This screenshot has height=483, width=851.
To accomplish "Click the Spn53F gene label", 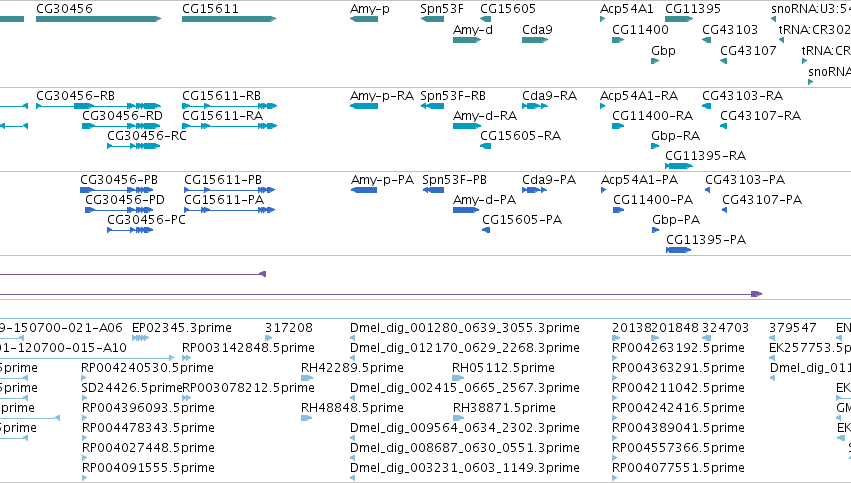I will 442,9.
